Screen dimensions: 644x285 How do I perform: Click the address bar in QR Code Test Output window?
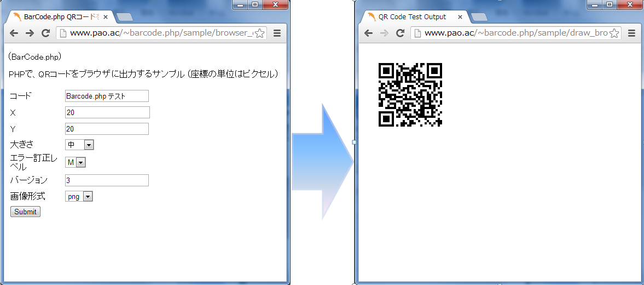click(x=516, y=33)
